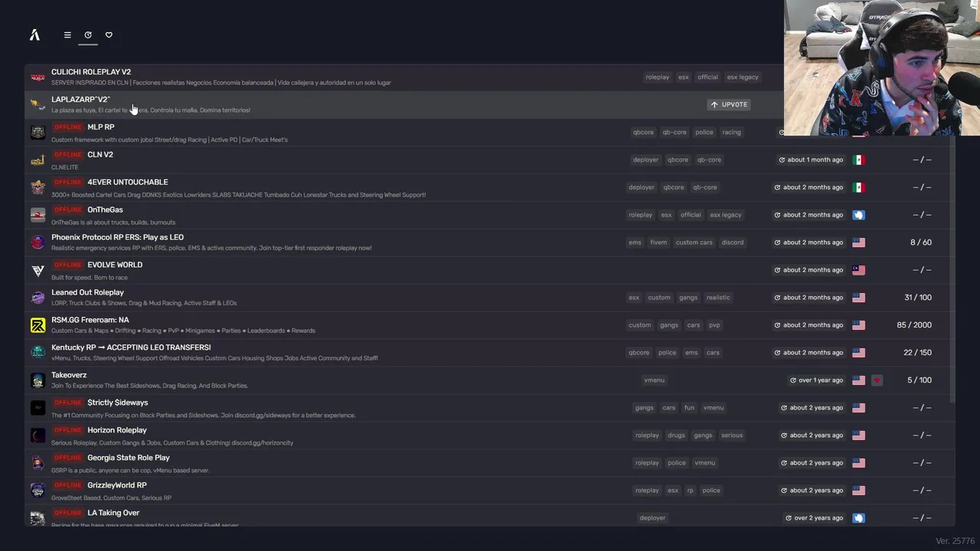The width and height of the screenshot is (980, 551).
Task: Click the 'vmenu' tag on Takeoverz
Action: click(654, 380)
